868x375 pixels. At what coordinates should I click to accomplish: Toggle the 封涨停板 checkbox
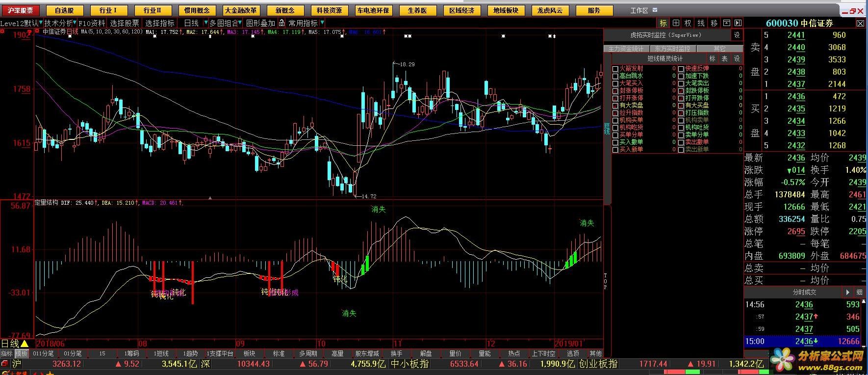[x=615, y=91]
